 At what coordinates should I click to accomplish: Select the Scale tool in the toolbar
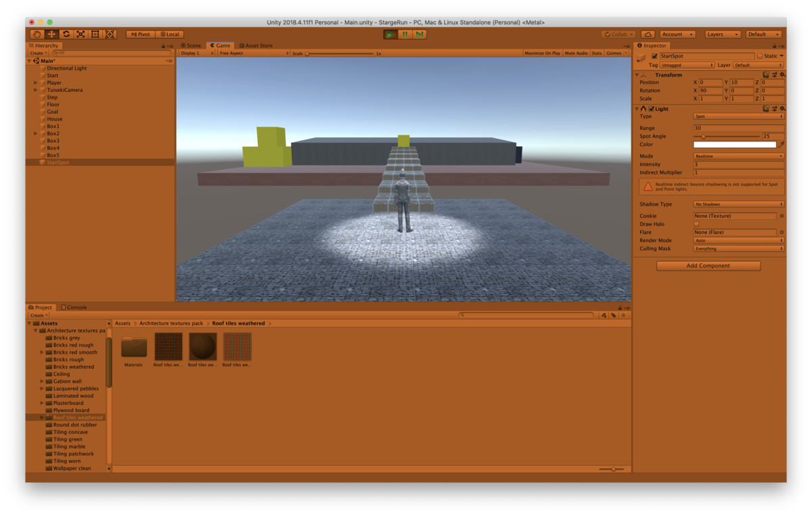(81, 34)
